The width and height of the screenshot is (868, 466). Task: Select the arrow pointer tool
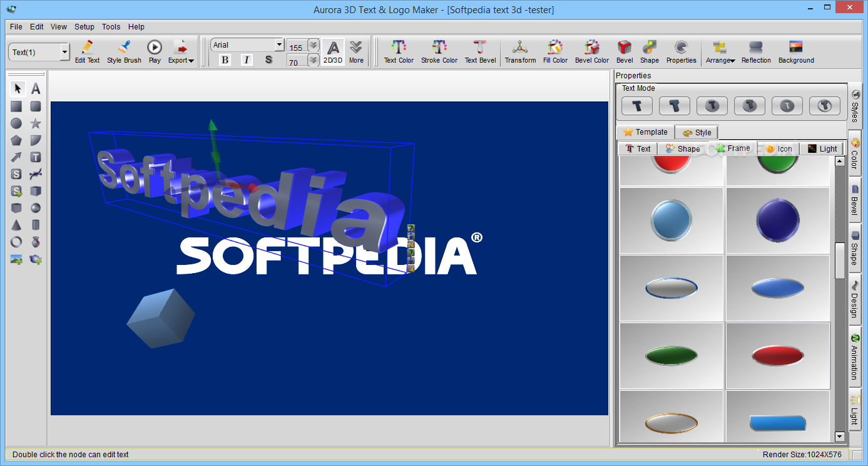(18, 89)
